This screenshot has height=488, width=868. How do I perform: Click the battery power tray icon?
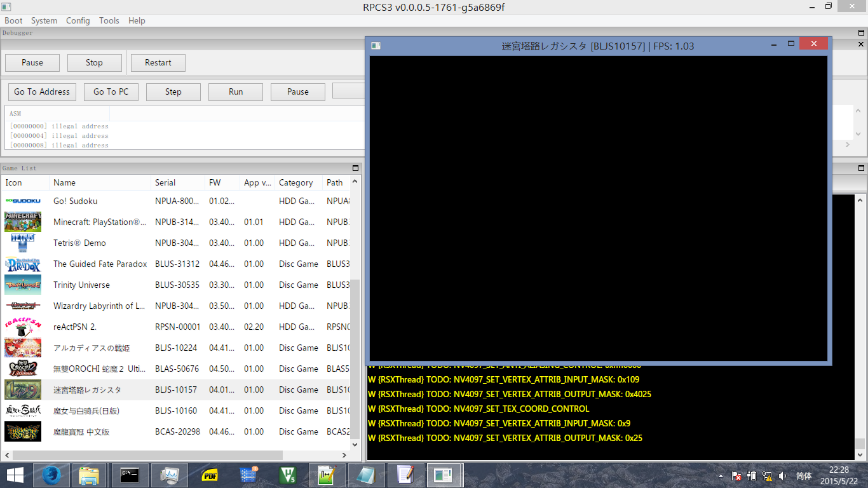pos(752,476)
